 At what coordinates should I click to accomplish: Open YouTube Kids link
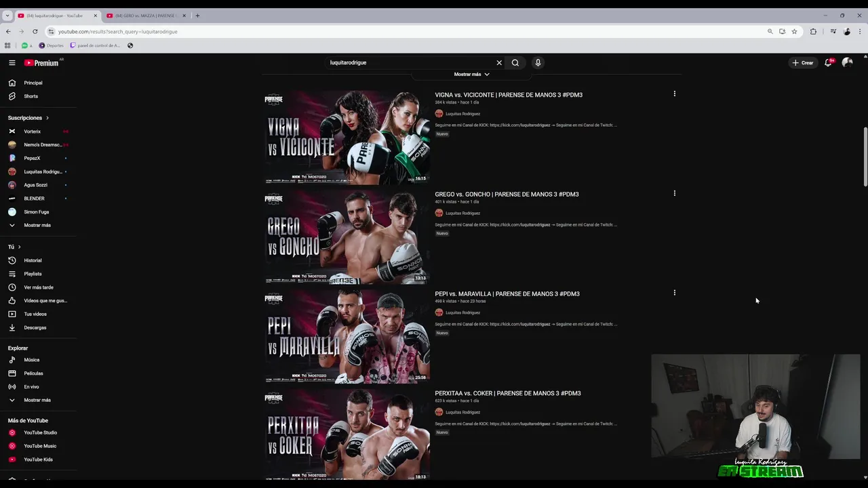click(38, 460)
